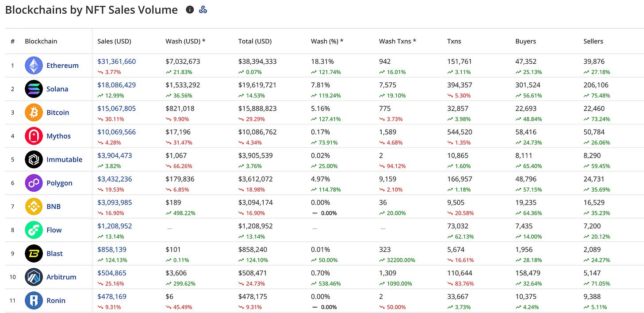Viewport: 644px width, 313px height.
Task: Sort by Wash (USD) column header
Action: point(185,41)
